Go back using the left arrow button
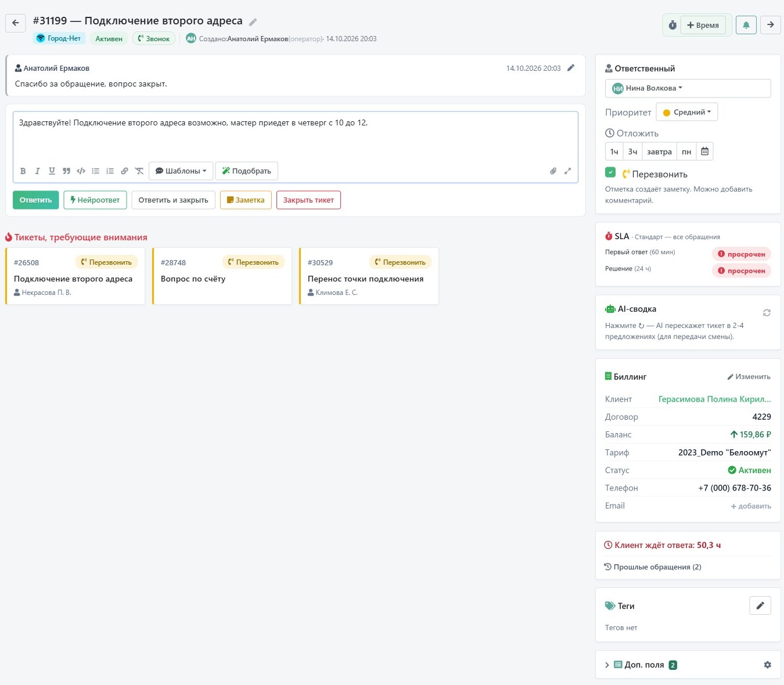784x685 pixels. 16,23
